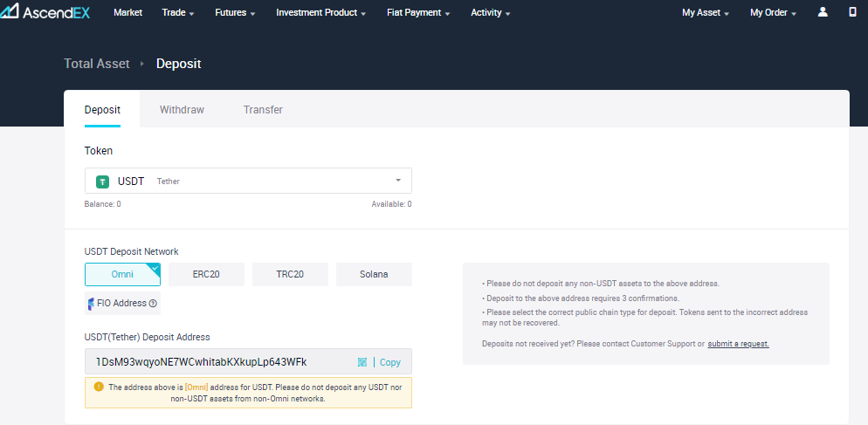Image resolution: width=868 pixels, height=425 pixels.
Task: Select the ERC20 deposit network
Action: tap(206, 274)
